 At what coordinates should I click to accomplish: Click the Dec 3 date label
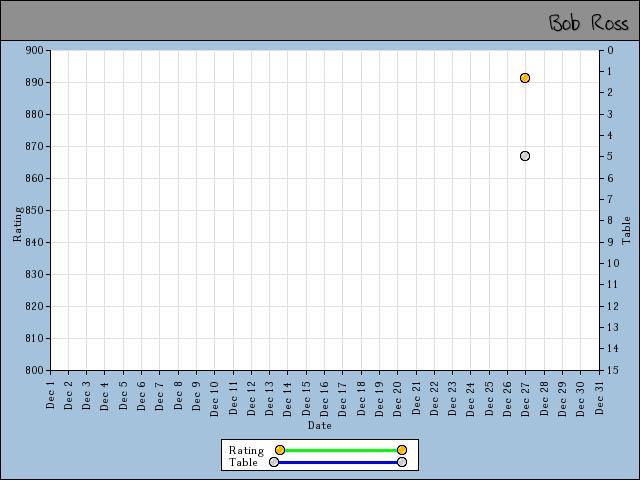tap(86, 395)
